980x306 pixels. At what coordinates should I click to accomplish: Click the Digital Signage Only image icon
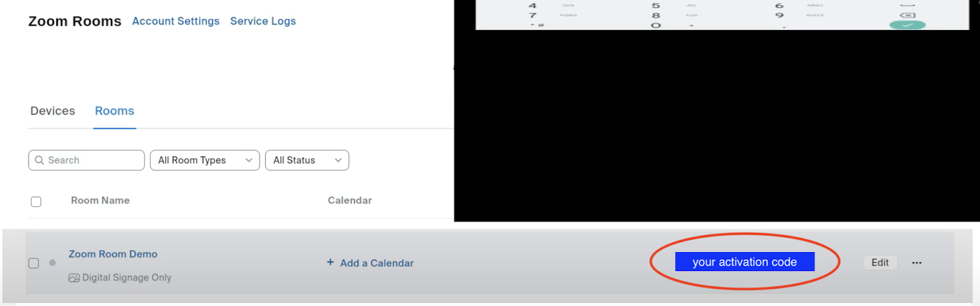click(x=74, y=278)
